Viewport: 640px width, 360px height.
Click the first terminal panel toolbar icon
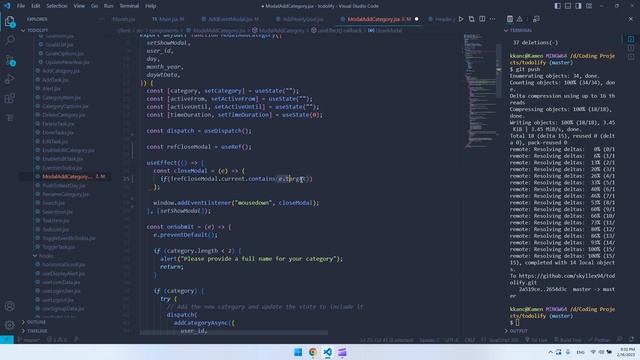click(x=510, y=19)
